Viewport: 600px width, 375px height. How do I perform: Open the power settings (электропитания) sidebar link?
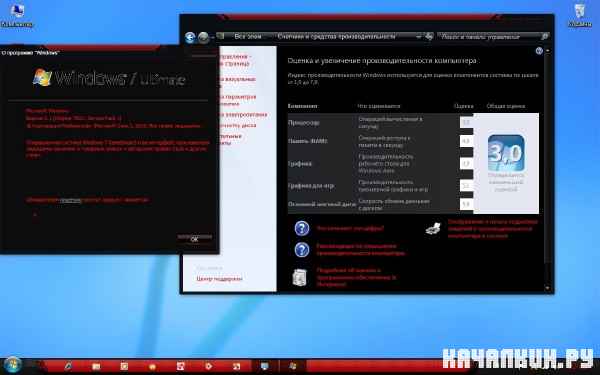point(243,114)
